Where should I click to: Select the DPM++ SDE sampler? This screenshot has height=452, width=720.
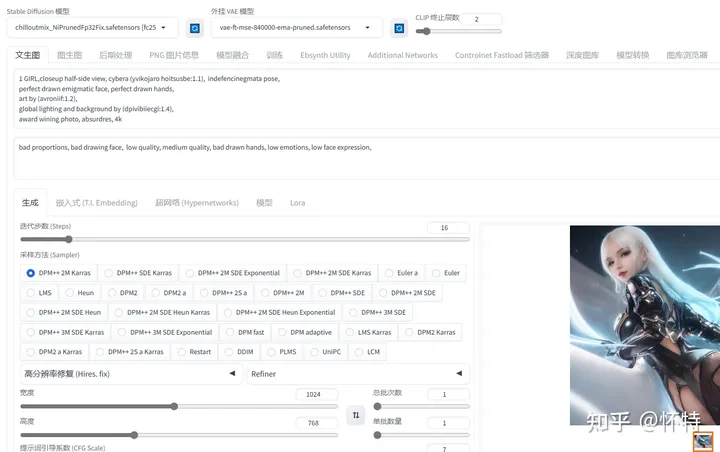pyautogui.click(x=342, y=293)
